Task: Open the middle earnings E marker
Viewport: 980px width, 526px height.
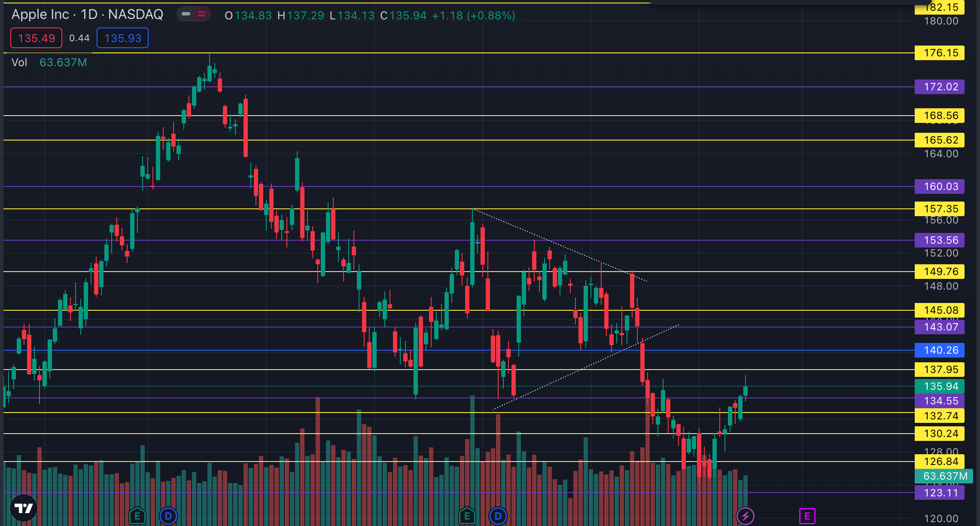Action: [x=467, y=516]
